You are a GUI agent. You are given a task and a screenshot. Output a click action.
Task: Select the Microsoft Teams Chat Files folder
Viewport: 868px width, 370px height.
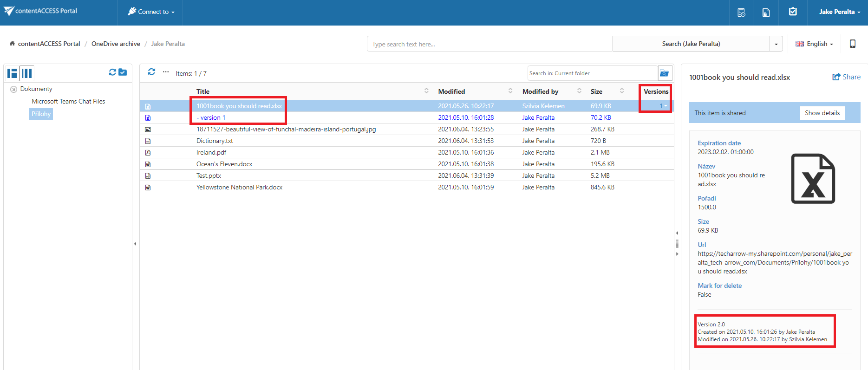click(68, 101)
